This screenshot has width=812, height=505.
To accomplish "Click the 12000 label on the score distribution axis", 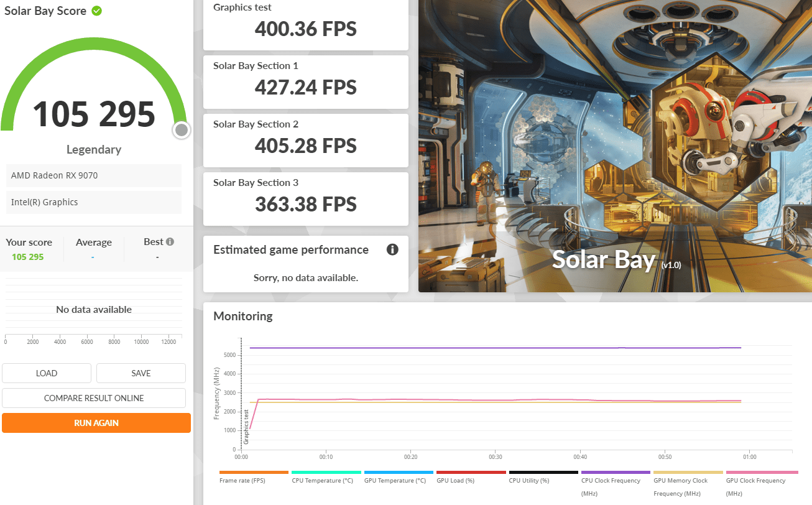I will [169, 342].
